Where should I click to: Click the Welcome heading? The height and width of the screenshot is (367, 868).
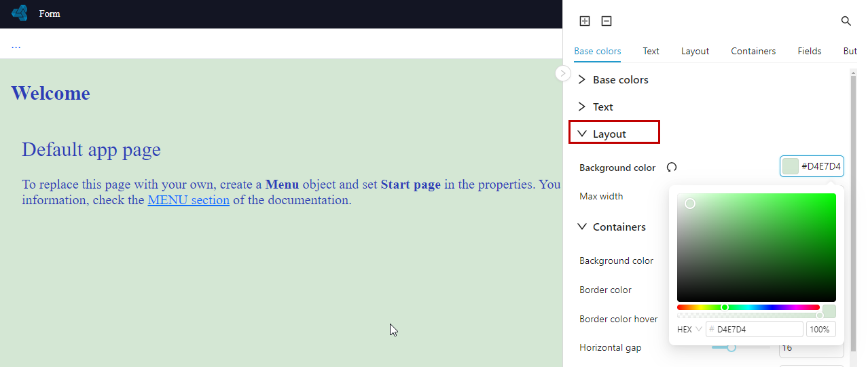pos(50,93)
